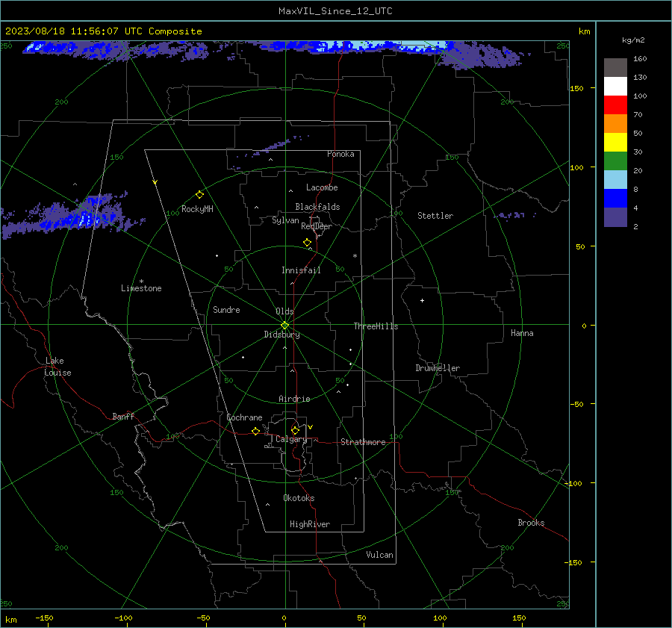Click the 2023/08/18 11:56:07 UTC timestamp
672x628 pixels.
74,31
